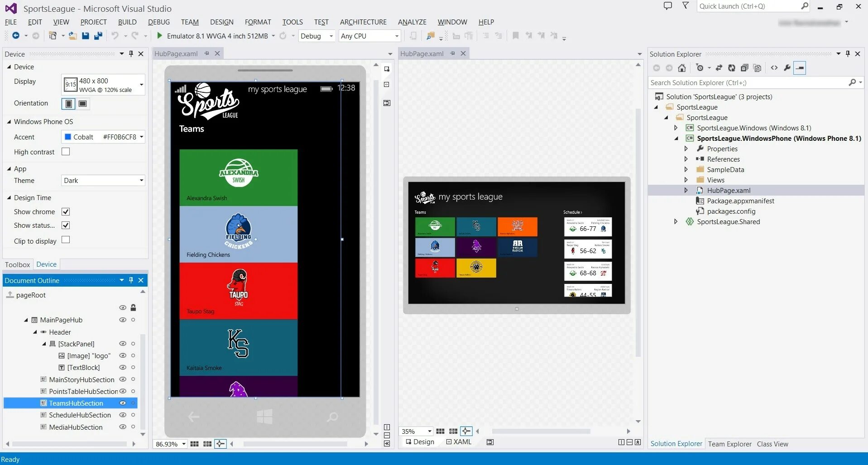Lock pageRoot with the padlock icon
This screenshot has width=868, height=465.
point(133,307)
